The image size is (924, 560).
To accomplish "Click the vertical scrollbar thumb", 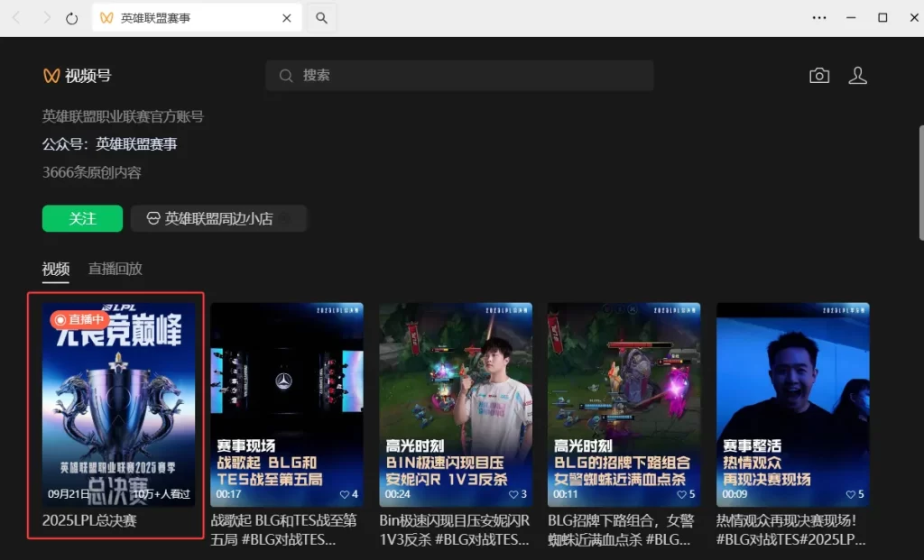I will [x=921, y=182].
